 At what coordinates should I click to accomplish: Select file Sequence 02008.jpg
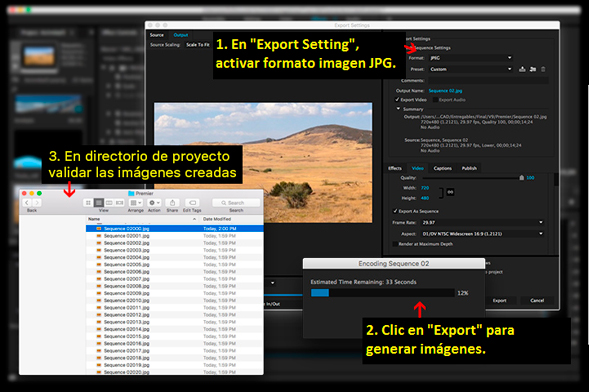pos(175,286)
